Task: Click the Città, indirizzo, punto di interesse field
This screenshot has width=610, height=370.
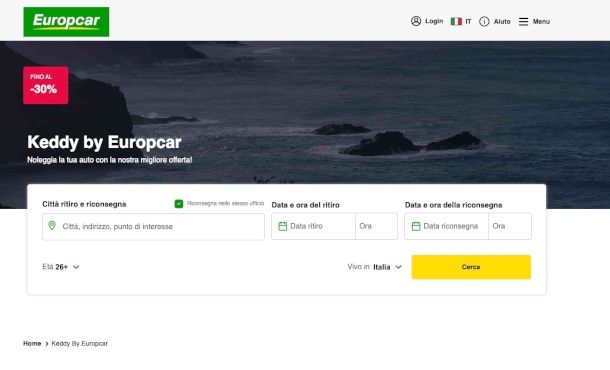Action: (153, 226)
